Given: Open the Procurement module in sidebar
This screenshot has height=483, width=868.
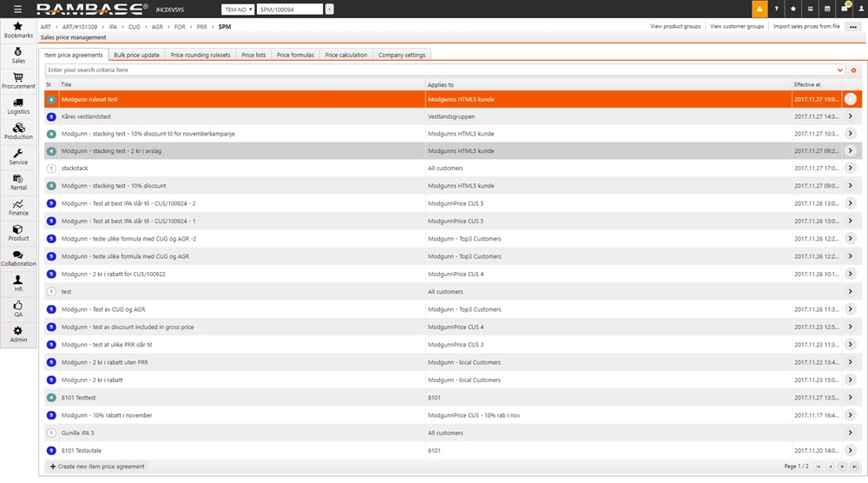Looking at the screenshot, I should [18, 81].
